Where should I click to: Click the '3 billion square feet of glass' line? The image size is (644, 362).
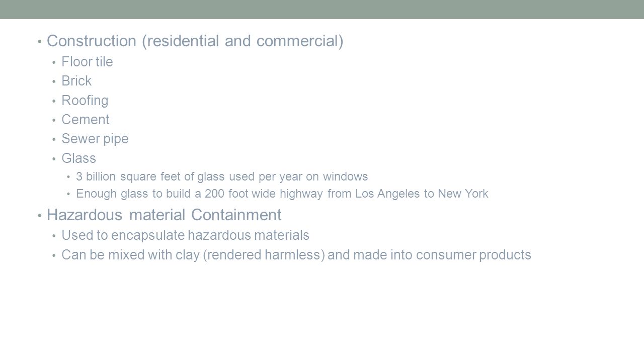(222, 177)
